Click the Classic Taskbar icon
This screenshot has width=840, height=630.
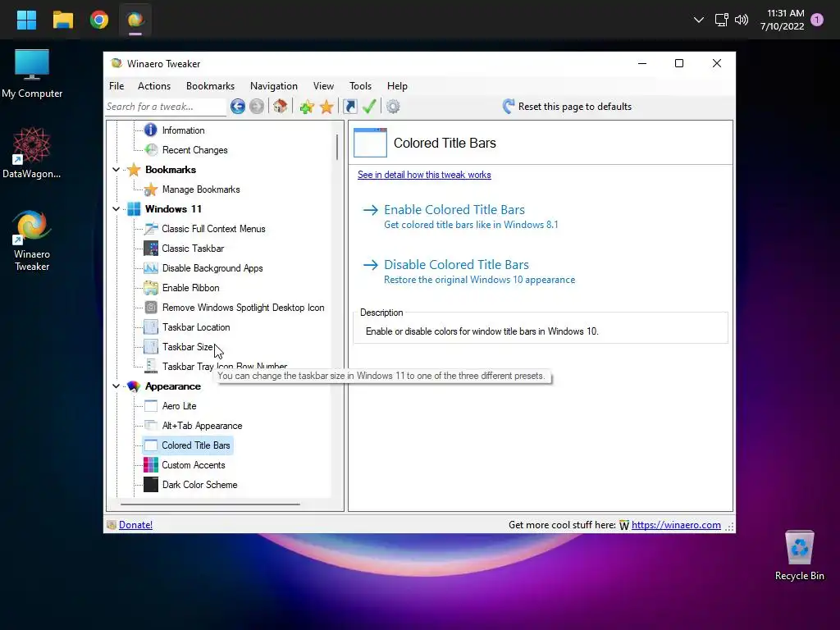coord(151,248)
